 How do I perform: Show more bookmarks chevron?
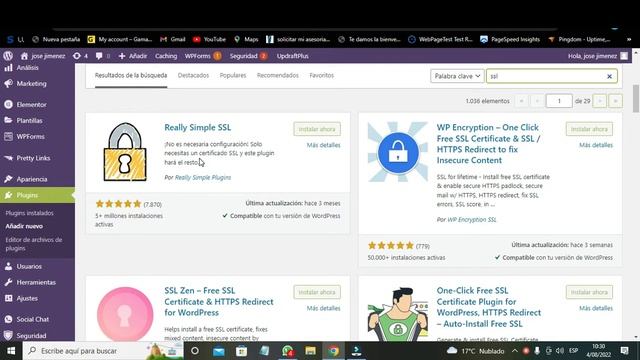tap(629, 40)
